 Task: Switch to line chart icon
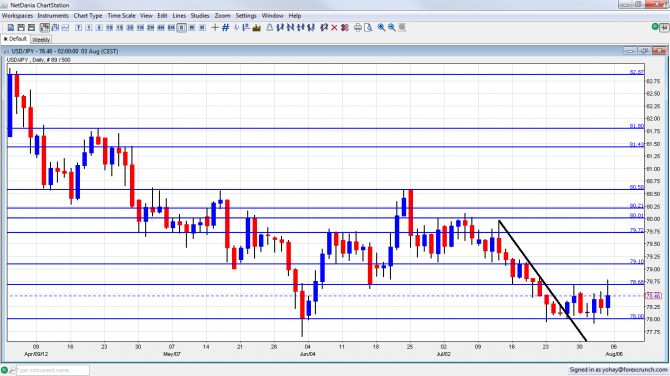tap(65, 28)
